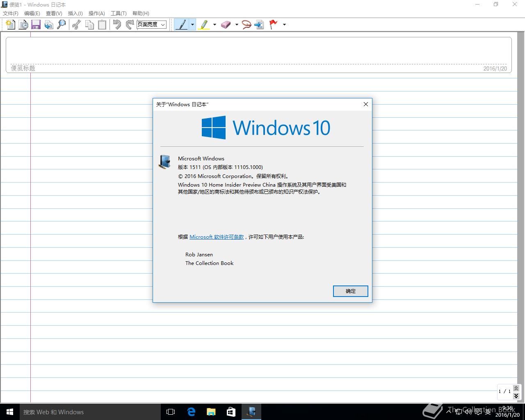Paste using the clipboard icon
Image resolution: width=525 pixels, height=420 pixels.
click(102, 25)
